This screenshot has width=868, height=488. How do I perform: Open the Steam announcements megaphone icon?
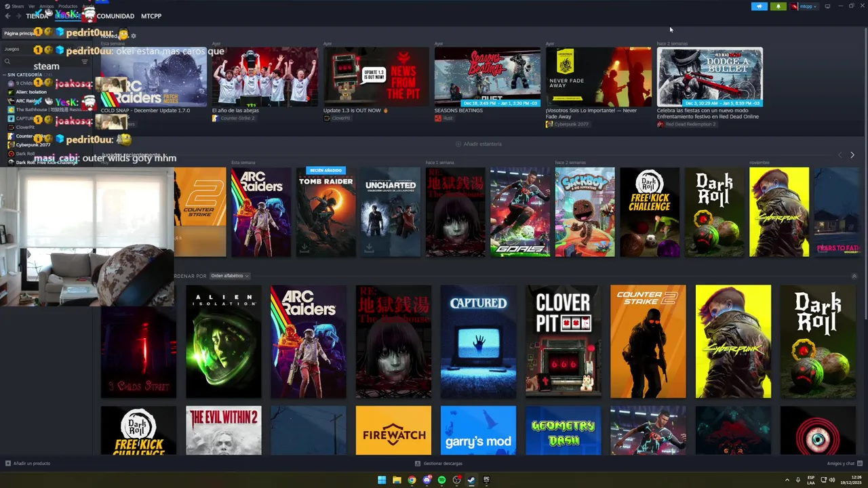pyautogui.click(x=759, y=6)
